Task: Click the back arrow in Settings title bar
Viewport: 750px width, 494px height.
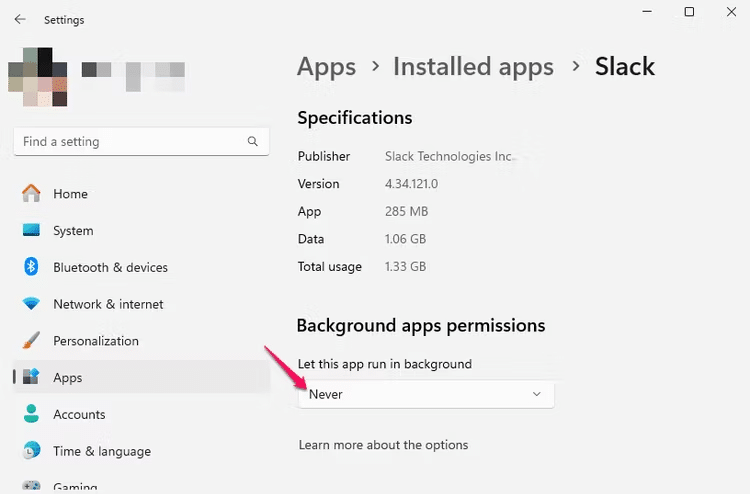Action: tap(20, 19)
